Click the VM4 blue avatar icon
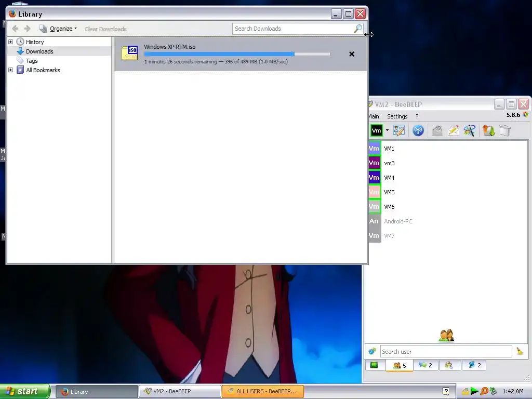532x399 pixels. point(374,178)
